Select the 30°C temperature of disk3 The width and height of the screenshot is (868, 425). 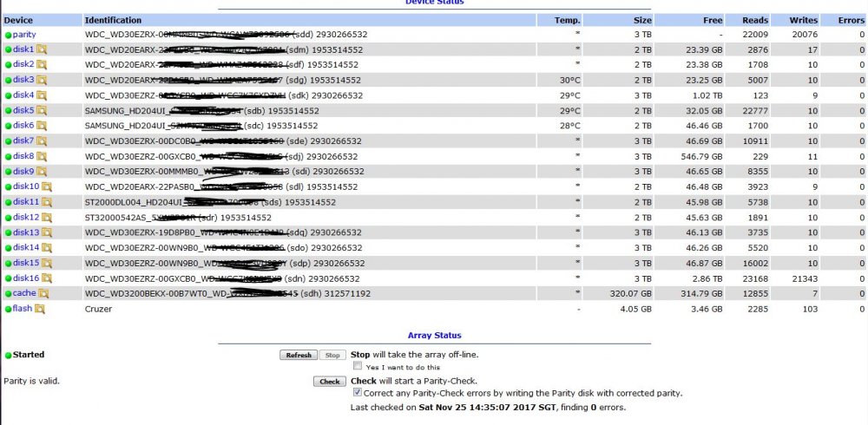[570, 81]
